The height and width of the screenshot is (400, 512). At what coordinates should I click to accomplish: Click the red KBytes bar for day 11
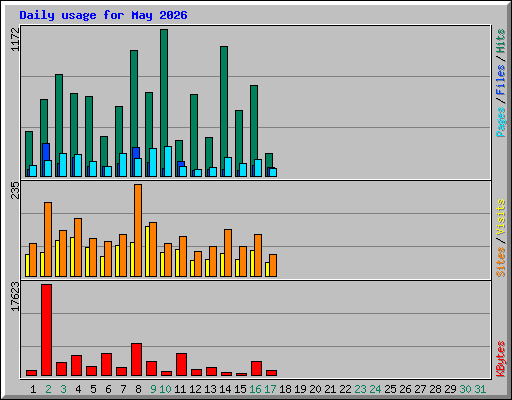pyautogui.click(x=181, y=365)
